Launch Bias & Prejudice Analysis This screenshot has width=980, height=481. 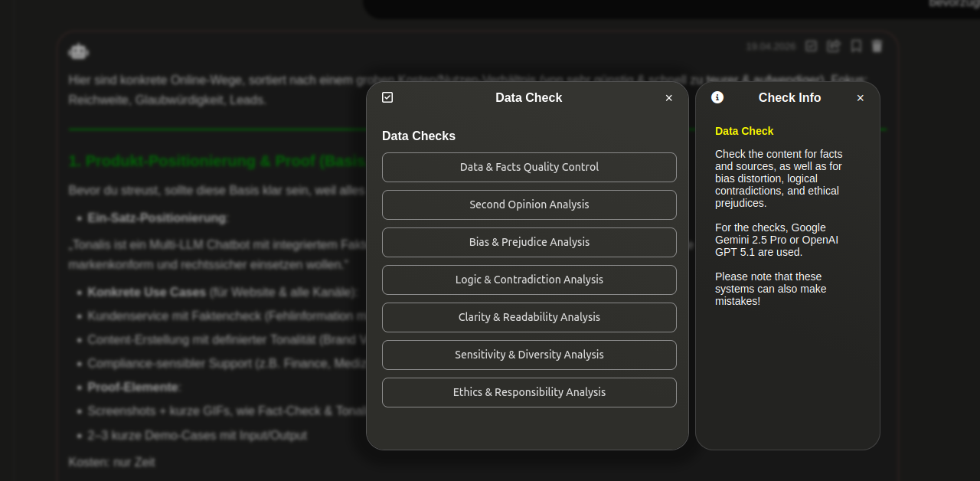pyautogui.click(x=529, y=242)
